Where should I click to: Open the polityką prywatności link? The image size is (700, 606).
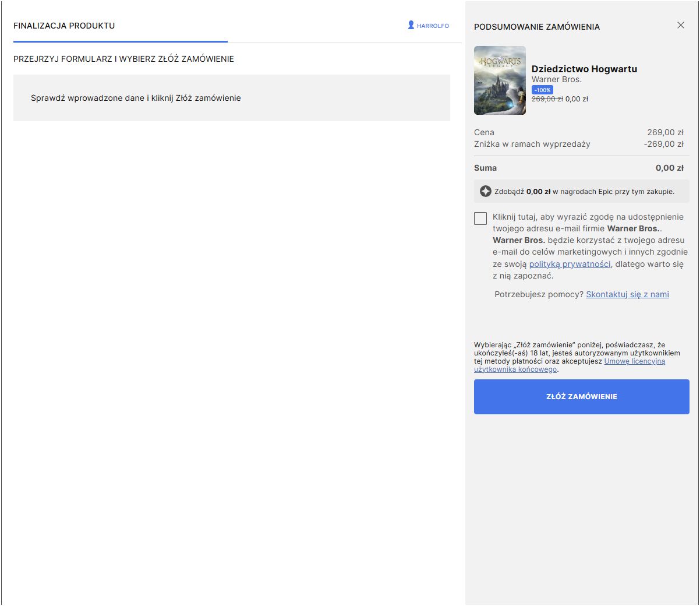(x=570, y=264)
